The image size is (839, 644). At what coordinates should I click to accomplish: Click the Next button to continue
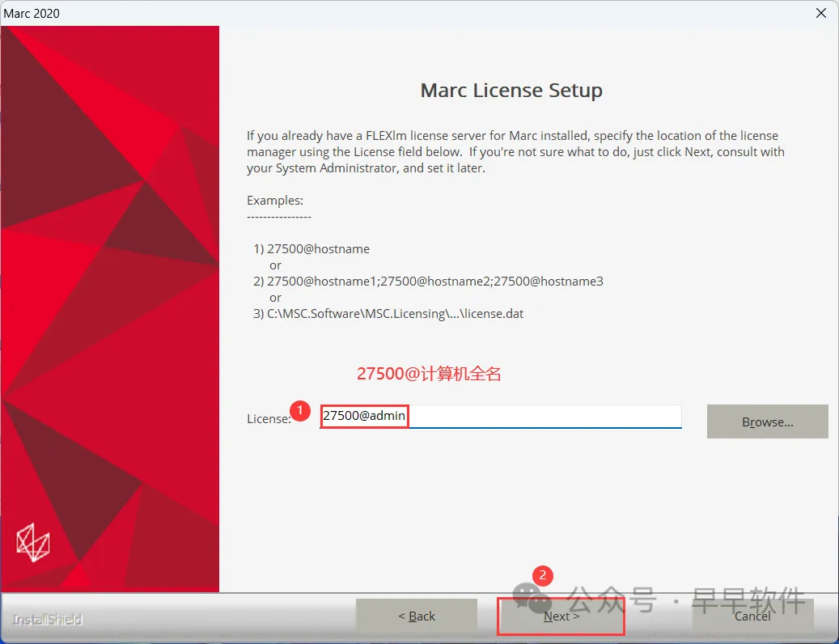pos(561,616)
